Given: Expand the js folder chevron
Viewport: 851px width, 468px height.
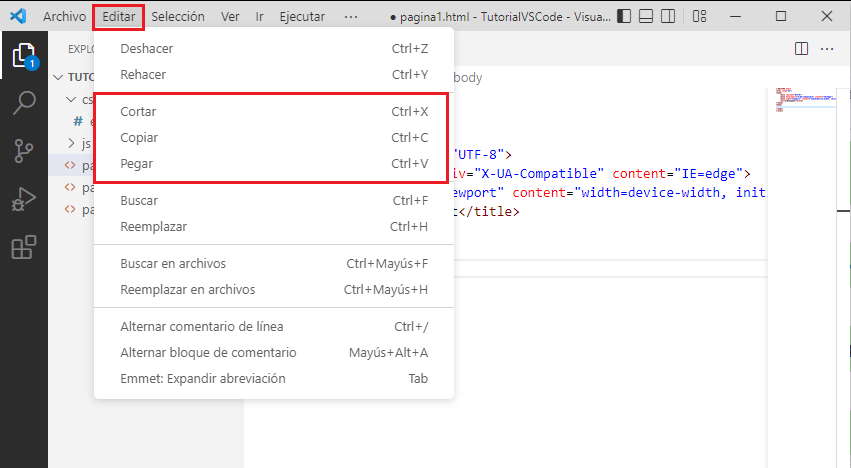Looking at the screenshot, I should coord(71,143).
